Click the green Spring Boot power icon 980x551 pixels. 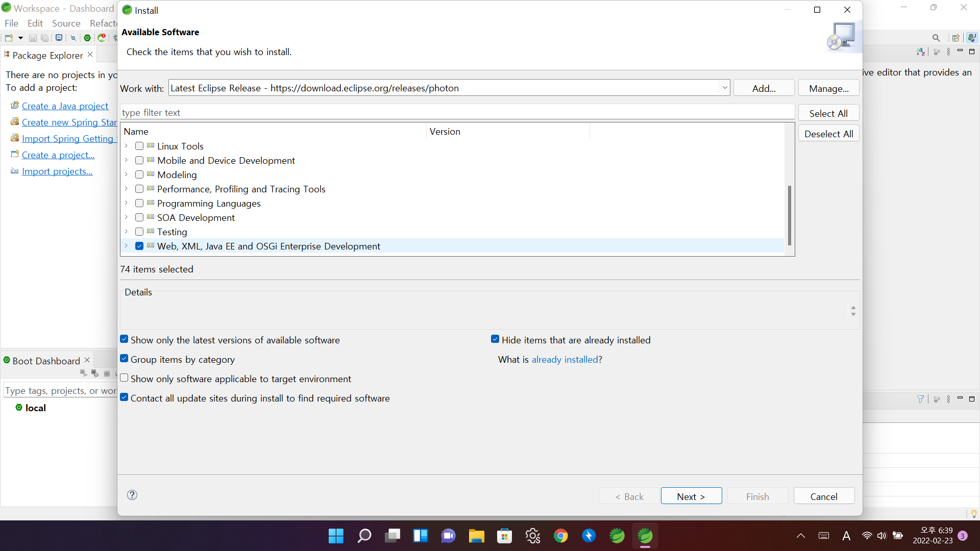click(87, 38)
